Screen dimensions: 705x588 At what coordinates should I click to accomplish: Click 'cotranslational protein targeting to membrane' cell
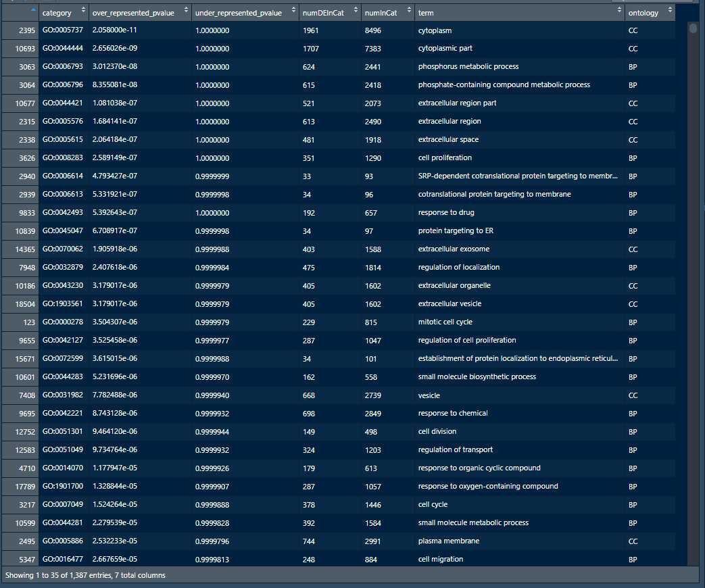tap(494, 194)
